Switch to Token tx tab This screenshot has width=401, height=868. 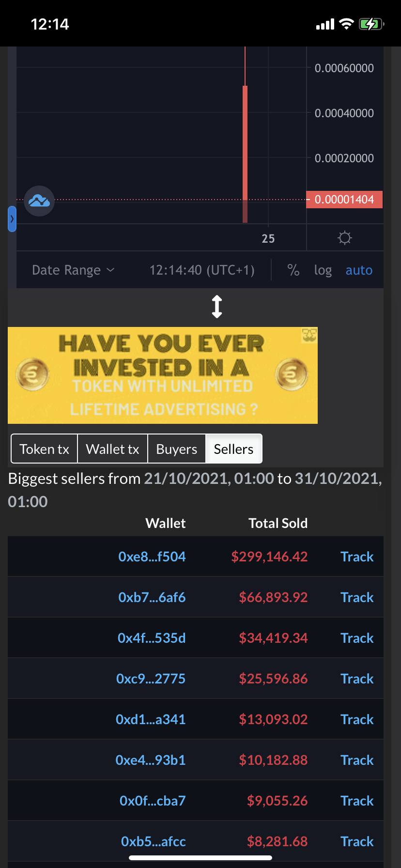45,449
